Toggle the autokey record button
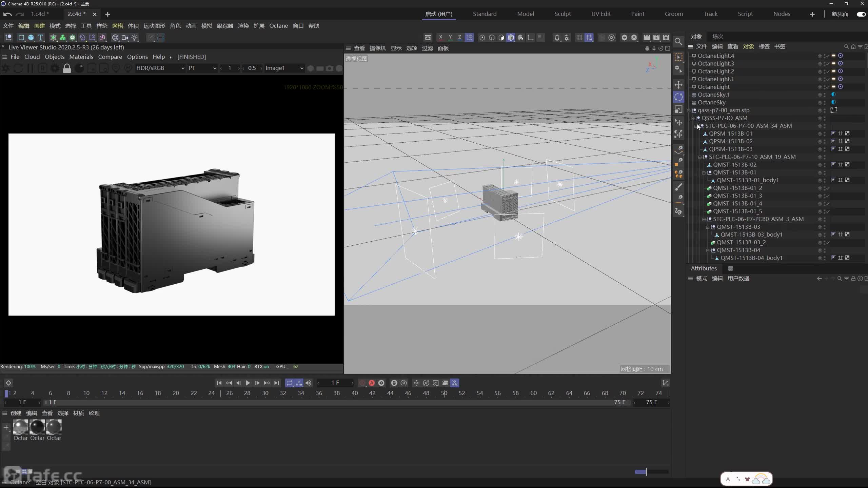Viewport: 868px width, 488px height. (372, 383)
